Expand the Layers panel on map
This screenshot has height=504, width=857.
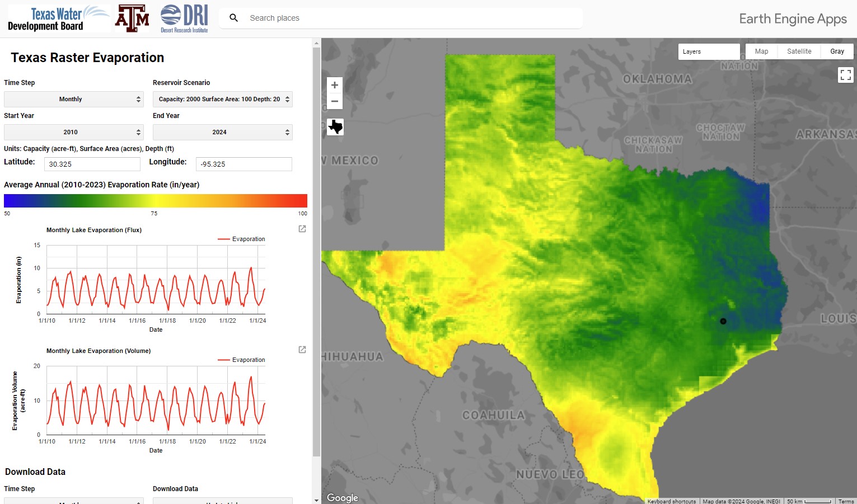[709, 51]
